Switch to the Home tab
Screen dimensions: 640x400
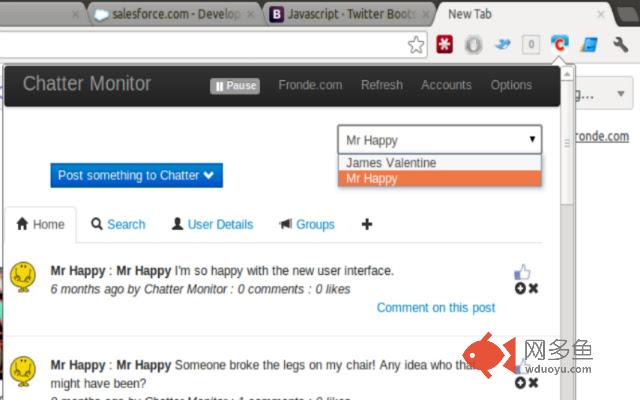pyautogui.click(x=40, y=224)
